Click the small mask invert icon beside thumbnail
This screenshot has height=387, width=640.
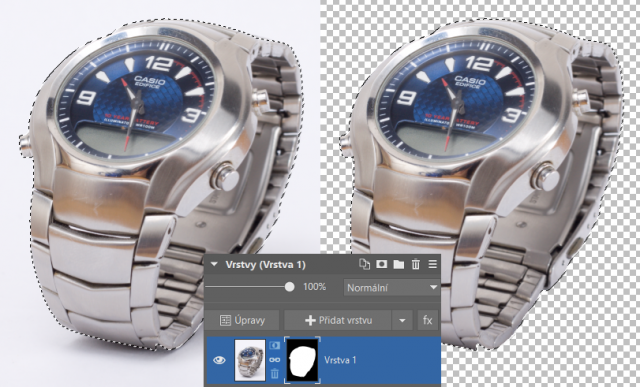pyautogui.click(x=275, y=345)
